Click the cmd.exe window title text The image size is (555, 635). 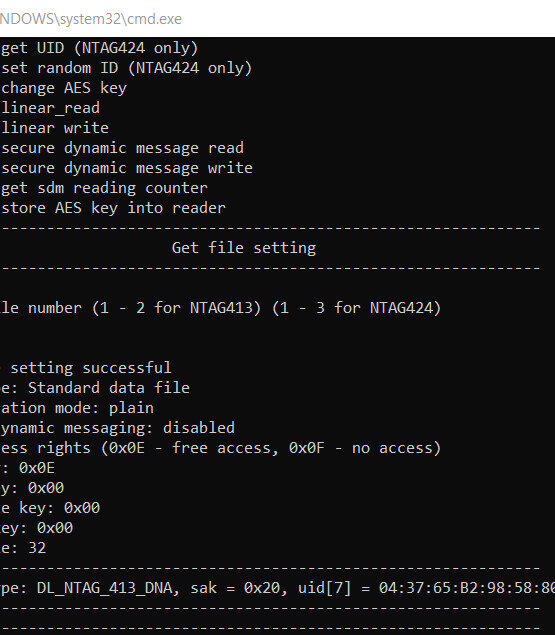pyautogui.click(x=91, y=19)
